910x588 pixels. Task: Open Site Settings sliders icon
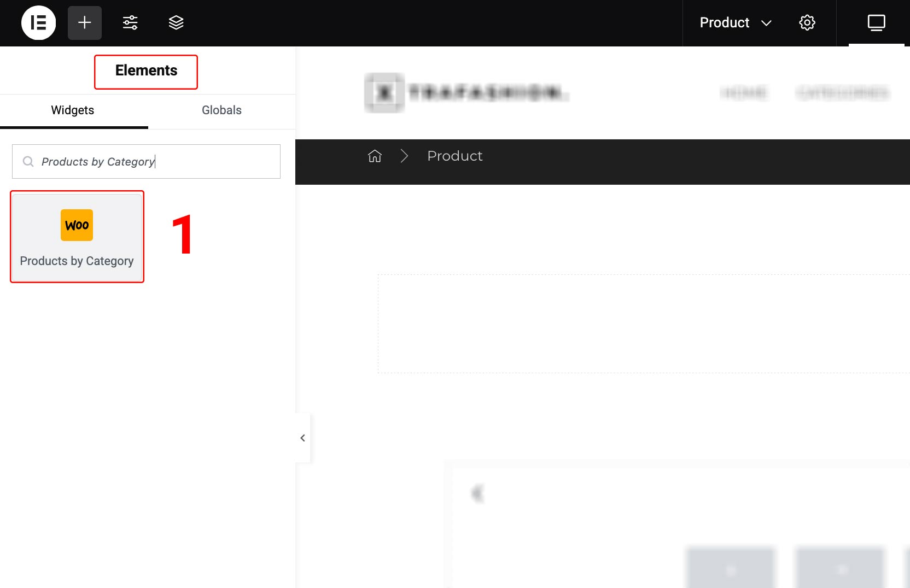click(130, 23)
